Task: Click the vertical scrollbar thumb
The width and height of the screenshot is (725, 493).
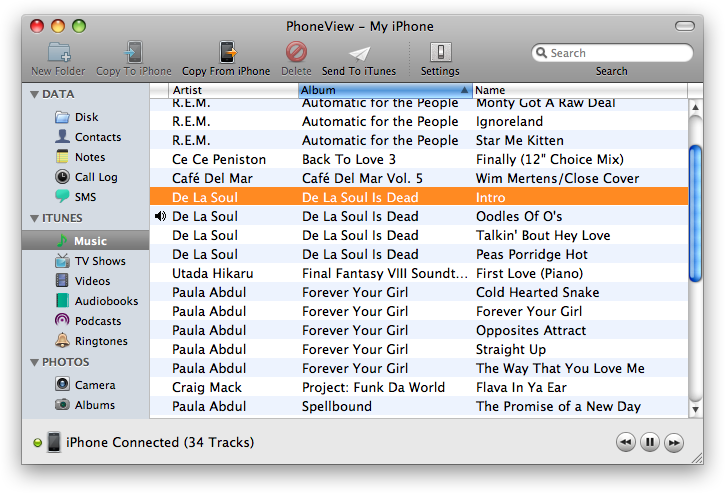Action: click(695, 213)
